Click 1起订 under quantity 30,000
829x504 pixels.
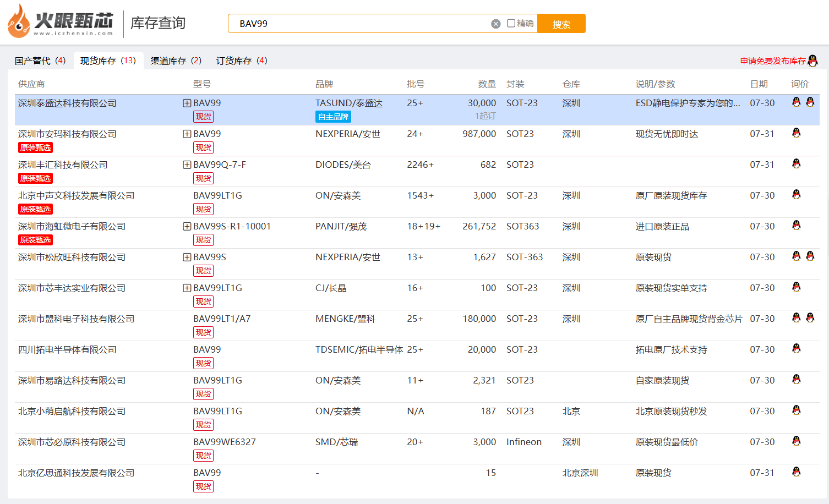(x=486, y=116)
